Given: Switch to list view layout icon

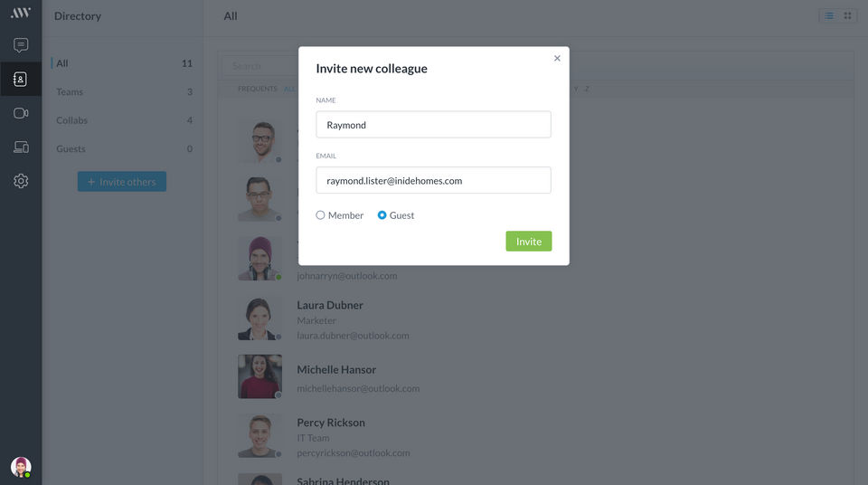Looking at the screenshot, I should (x=829, y=15).
